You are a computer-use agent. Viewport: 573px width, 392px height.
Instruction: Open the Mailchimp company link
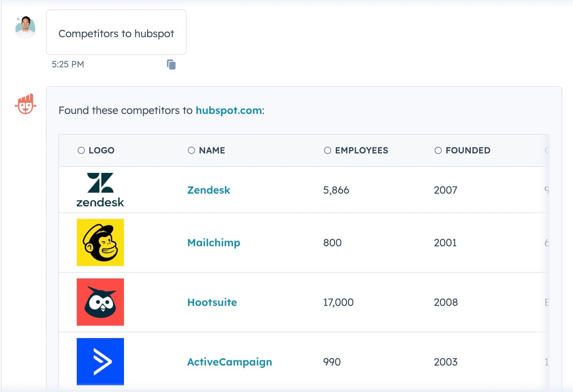(213, 243)
